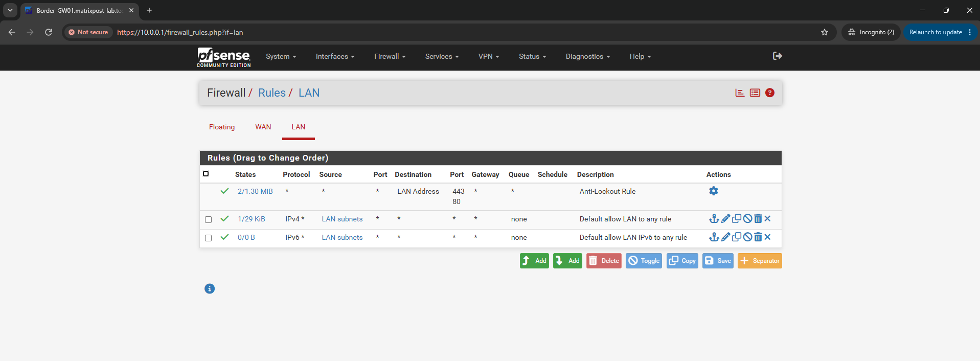980x361 pixels.
Task: Click the blue info icon
Action: [x=210, y=289]
